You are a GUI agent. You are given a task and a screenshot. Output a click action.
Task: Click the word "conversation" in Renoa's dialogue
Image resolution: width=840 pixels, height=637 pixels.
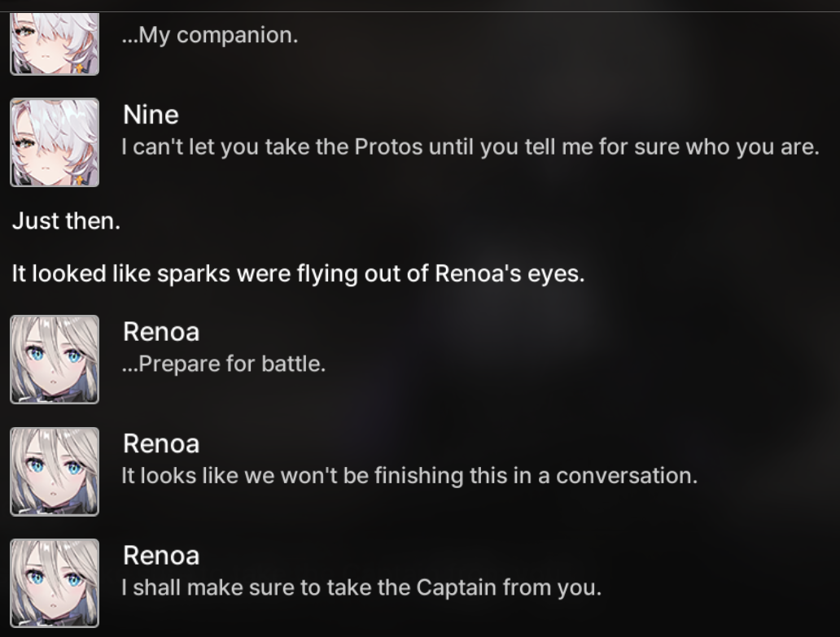click(627, 475)
